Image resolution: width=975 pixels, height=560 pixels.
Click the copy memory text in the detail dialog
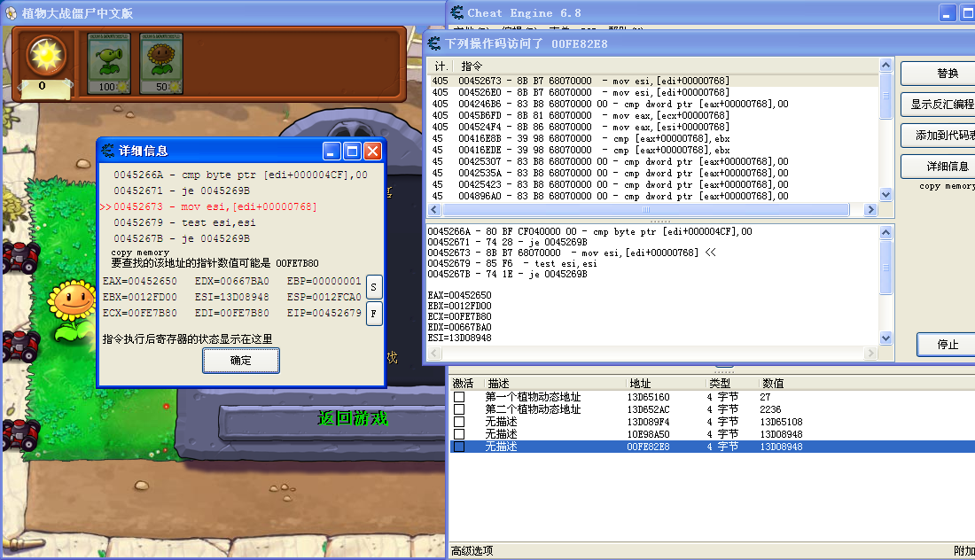point(140,253)
